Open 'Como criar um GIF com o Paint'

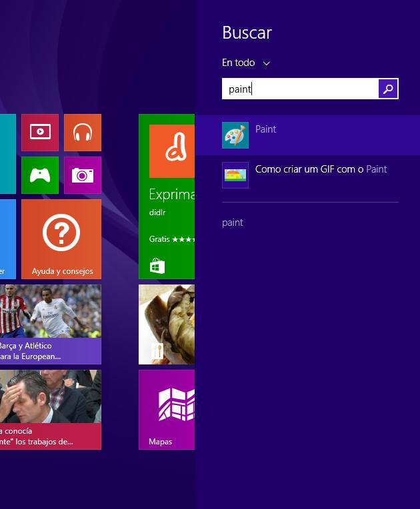(321, 169)
